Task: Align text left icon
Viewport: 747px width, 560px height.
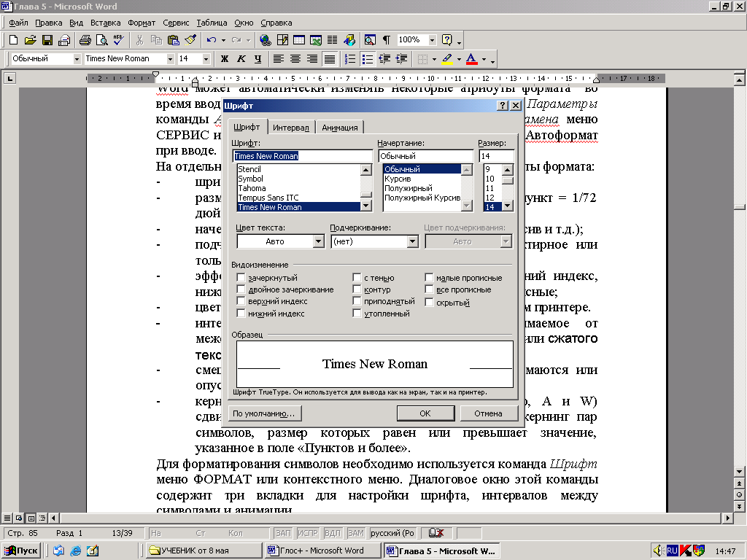Action: 279,58
